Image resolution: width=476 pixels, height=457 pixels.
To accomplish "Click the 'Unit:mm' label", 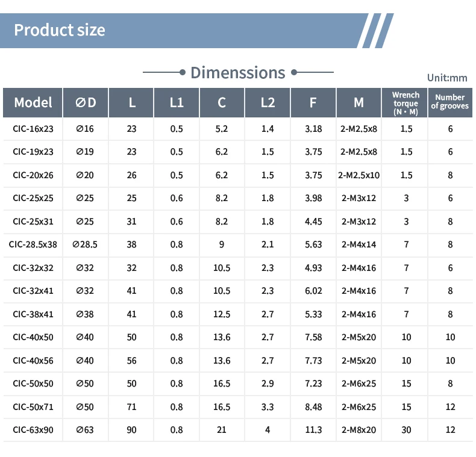I will [x=447, y=78].
